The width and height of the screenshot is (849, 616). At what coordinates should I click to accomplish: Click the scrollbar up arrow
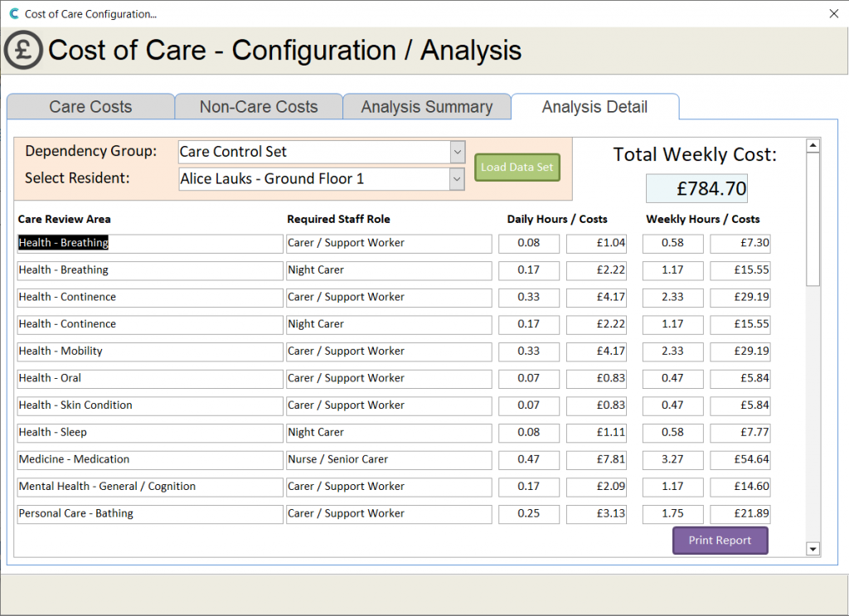coord(813,146)
